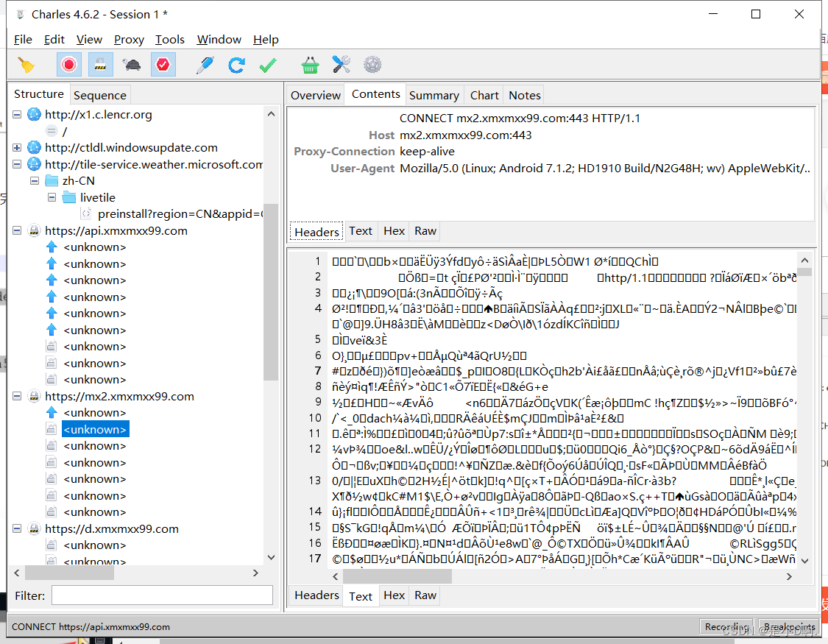This screenshot has width=828, height=644.
Task: Click response body horizontal scrollbar thumb
Action: [397, 576]
